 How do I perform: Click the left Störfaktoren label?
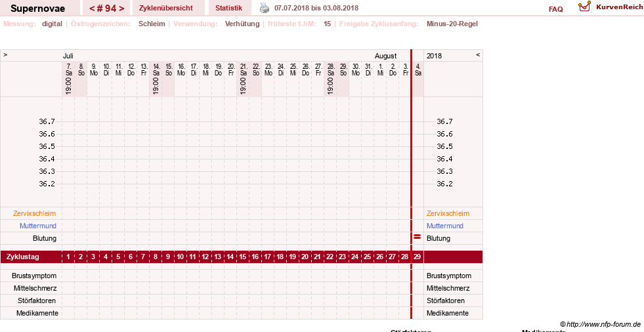point(37,301)
